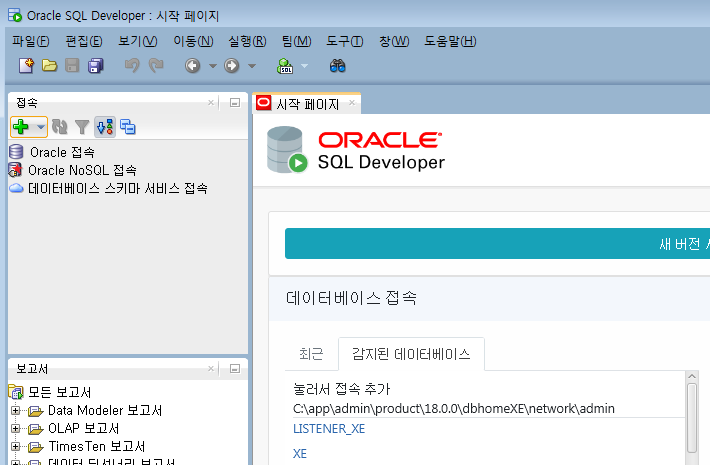Click the tnsnames path C:\app\admin\product text
The width and height of the screenshot is (710, 465).
pyautogui.click(x=454, y=408)
